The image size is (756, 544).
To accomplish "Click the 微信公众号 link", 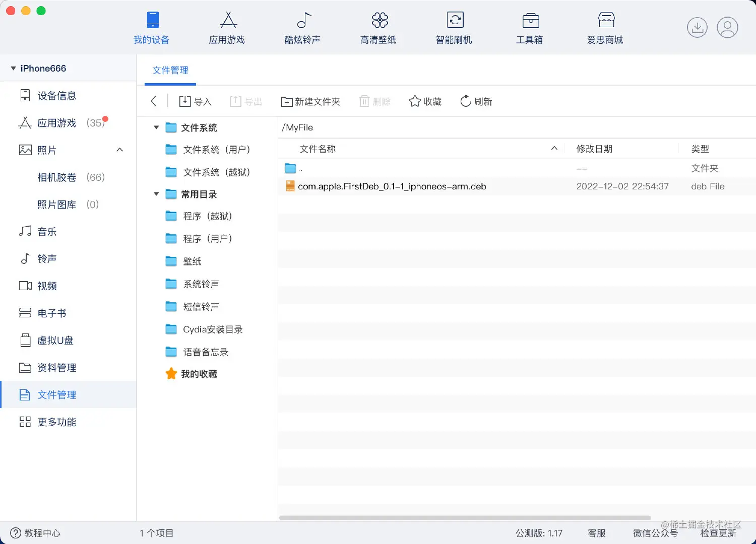I will (x=655, y=533).
